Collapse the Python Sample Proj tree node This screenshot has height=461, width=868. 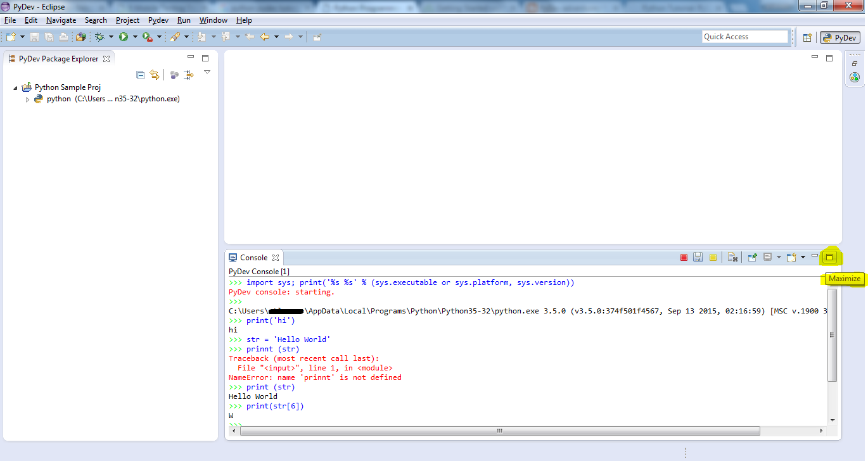[15, 88]
